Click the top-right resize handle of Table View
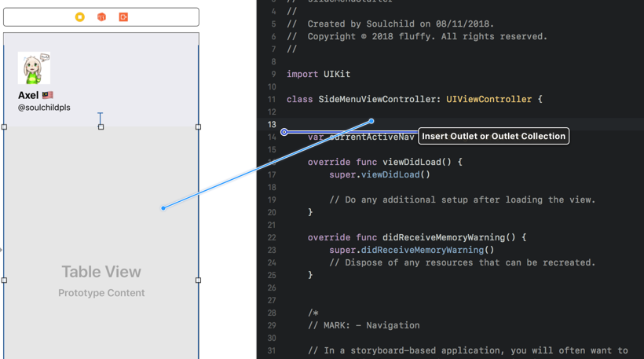Screen dimensions: 644x359 (198, 126)
